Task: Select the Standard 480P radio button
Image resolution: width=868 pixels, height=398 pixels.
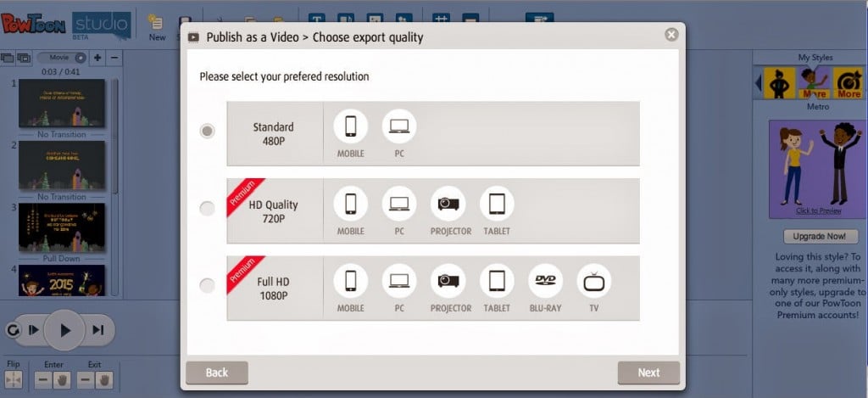Action: click(208, 131)
